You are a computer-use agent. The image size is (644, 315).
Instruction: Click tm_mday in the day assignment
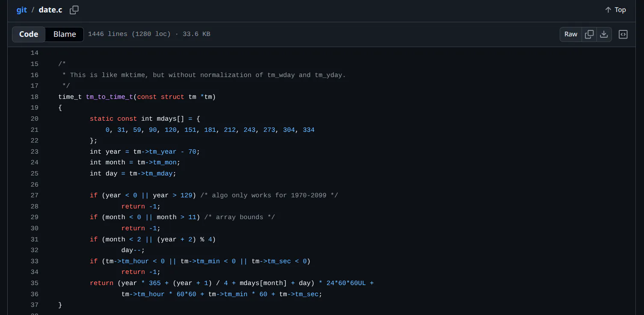pyautogui.click(x=159, y=174)
